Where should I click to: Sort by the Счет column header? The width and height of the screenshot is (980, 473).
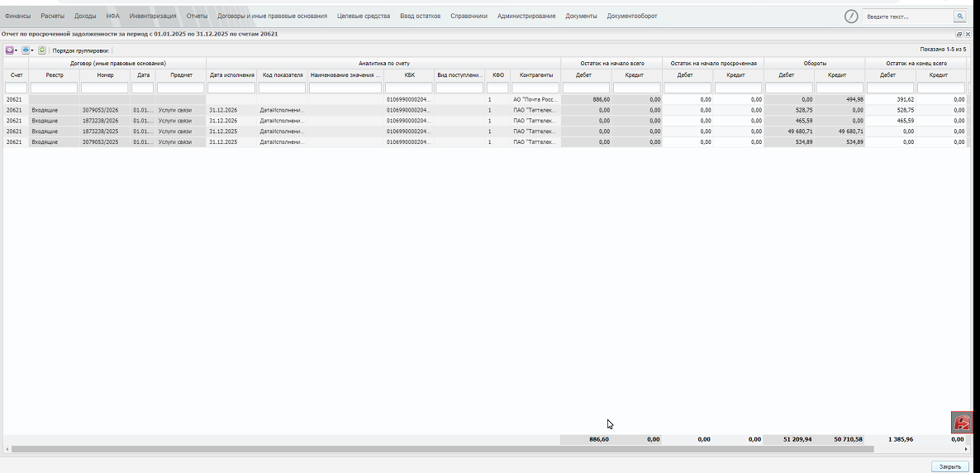click(x=17, y=75)
